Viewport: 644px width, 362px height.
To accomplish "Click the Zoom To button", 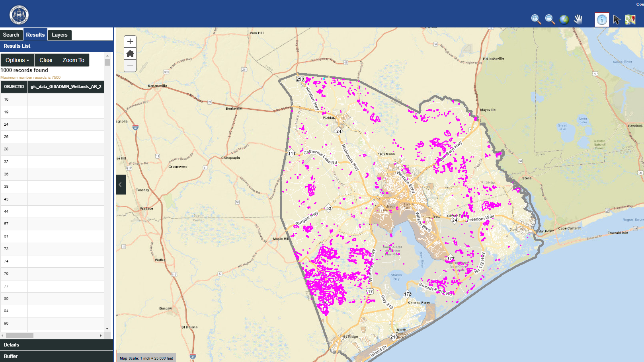I will pyautogui.click(x=73, y=60).
